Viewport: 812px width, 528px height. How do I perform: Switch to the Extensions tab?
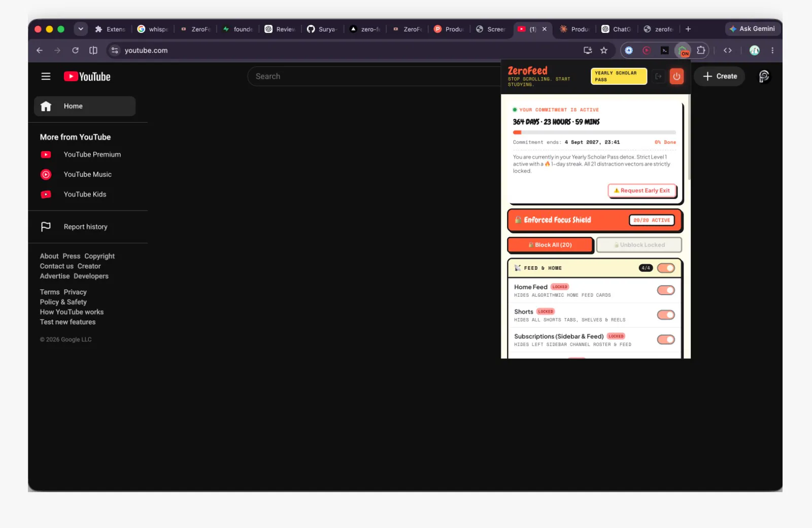(x=110, y=29)
